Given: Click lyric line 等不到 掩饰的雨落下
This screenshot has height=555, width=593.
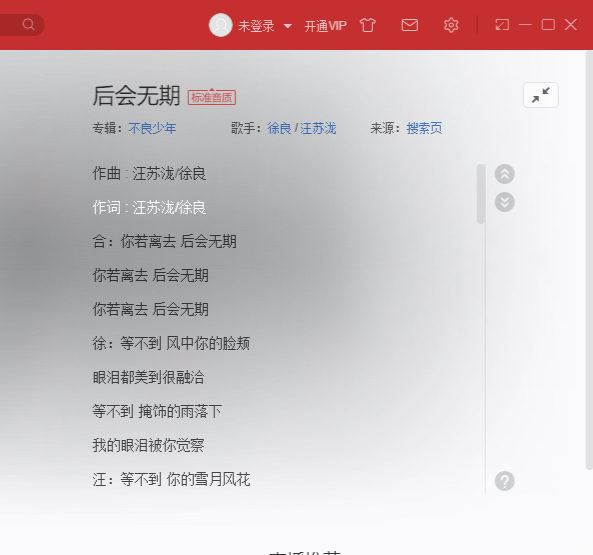Looking at the screenshot, I should point(157,412).
